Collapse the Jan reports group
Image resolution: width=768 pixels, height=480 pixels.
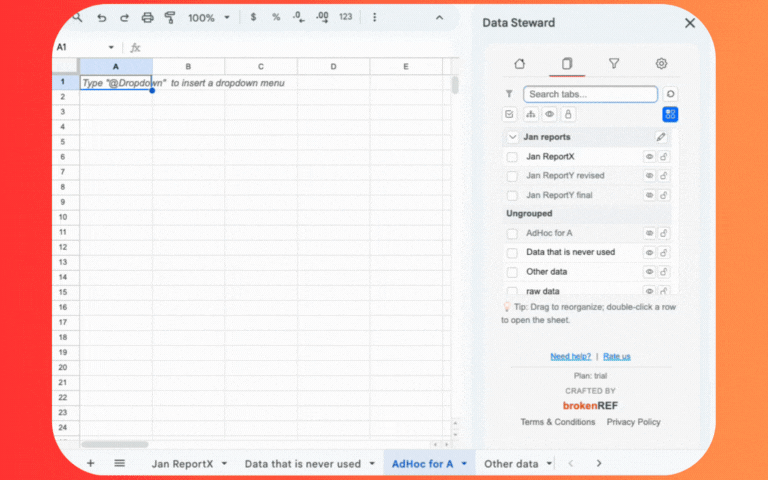(512, 137)
